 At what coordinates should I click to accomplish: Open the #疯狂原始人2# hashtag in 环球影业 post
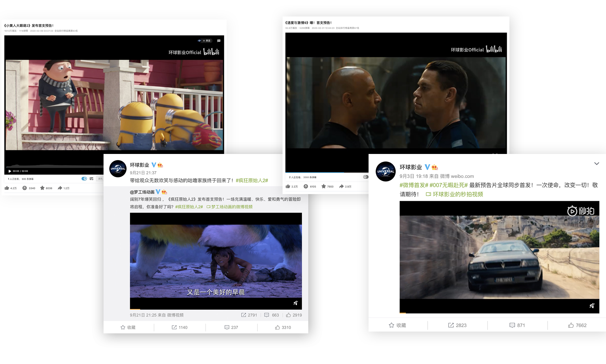click(252, 180)
